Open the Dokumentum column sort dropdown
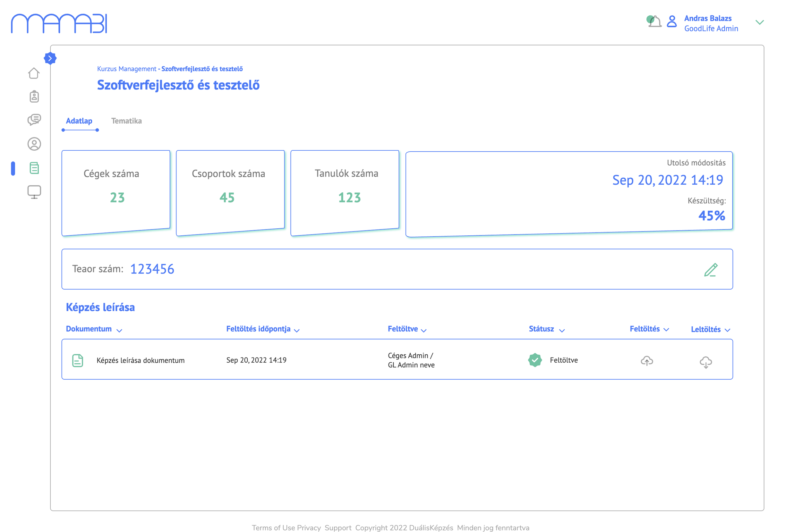Image resolution: width=802 pixels, height=532 pixels. (x=119, y=330)
